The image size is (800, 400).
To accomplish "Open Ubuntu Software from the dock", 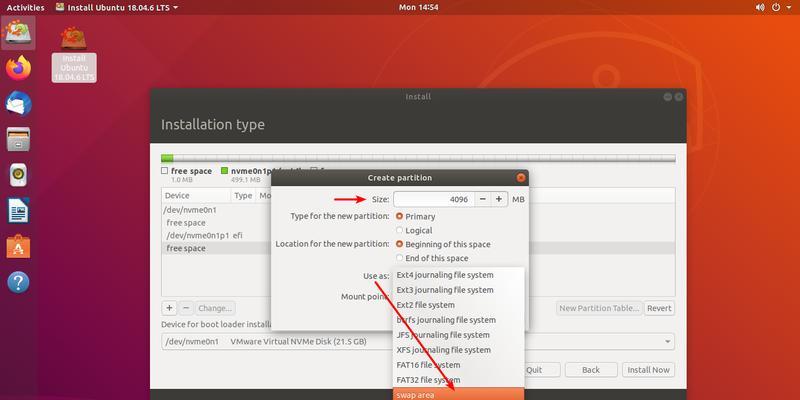I will (18, 247).
